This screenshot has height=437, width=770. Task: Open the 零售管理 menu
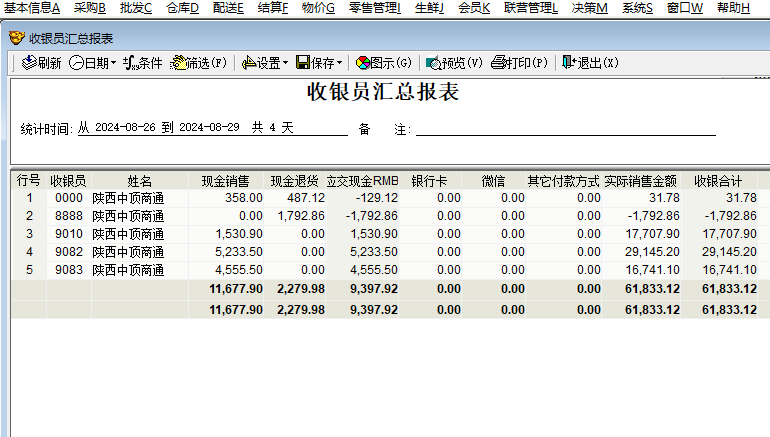coord(374,8)
